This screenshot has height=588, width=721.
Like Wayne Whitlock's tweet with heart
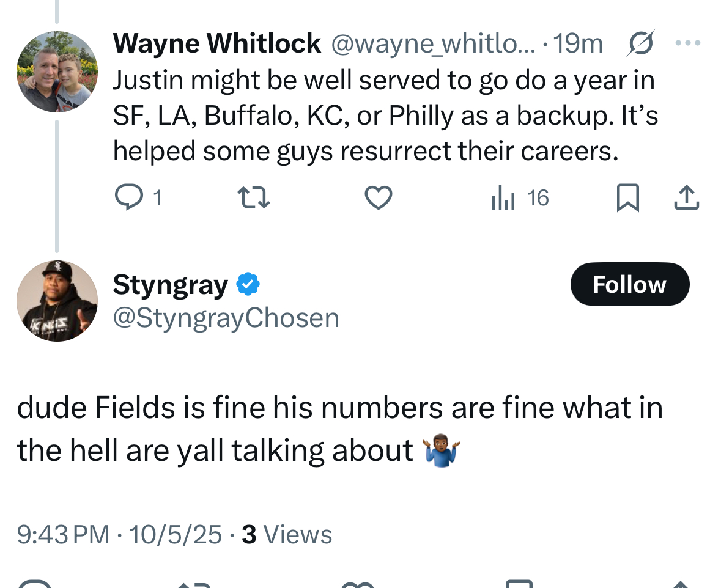point(378,197)
